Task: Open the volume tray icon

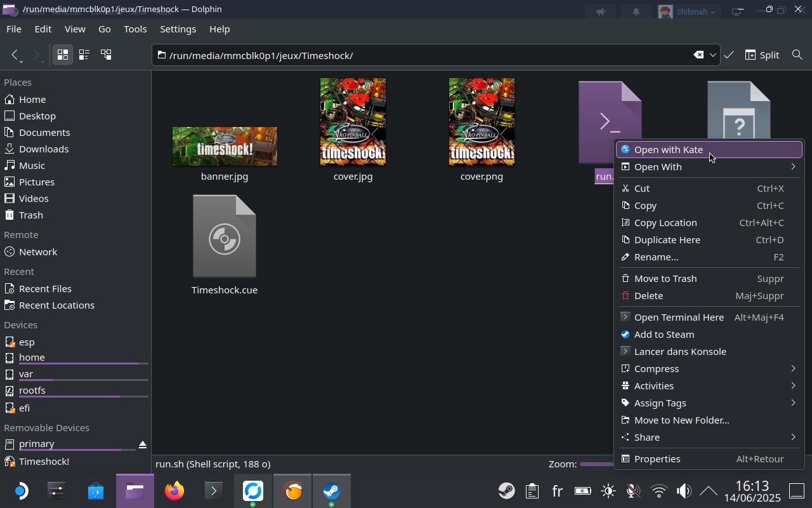Action: click(684, 491)
